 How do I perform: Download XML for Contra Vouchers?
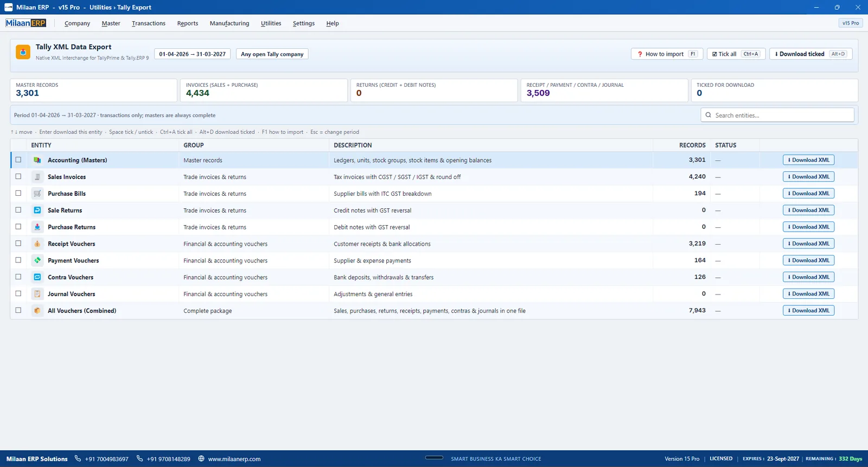pyautogui.click(x=808, y=277)
